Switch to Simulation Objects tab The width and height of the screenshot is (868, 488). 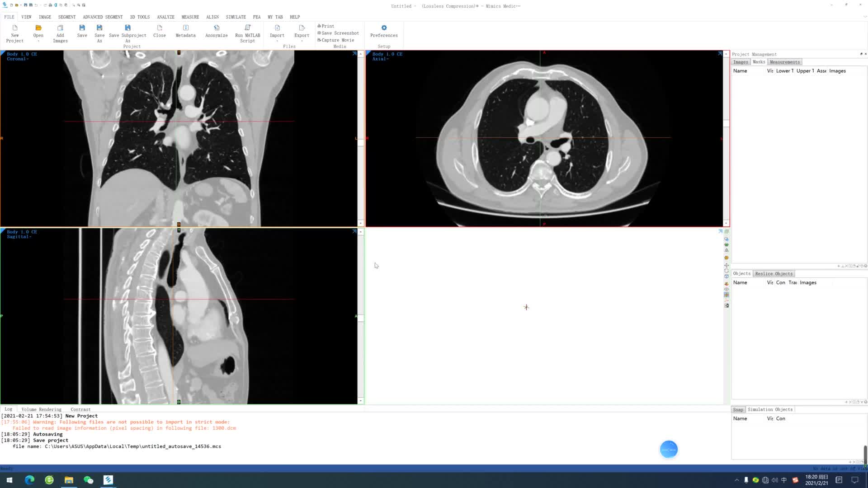coord(770,409)
